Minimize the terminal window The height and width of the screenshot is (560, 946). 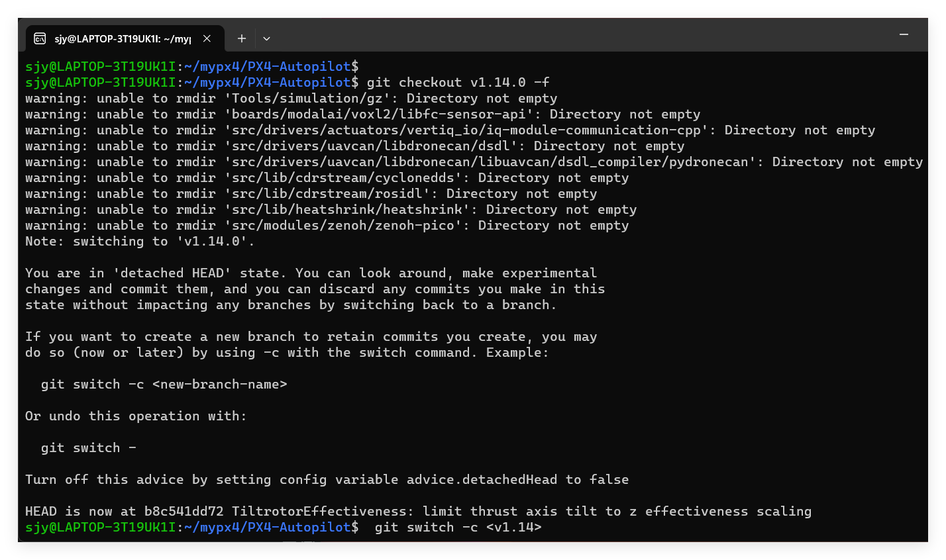[904, 34]
